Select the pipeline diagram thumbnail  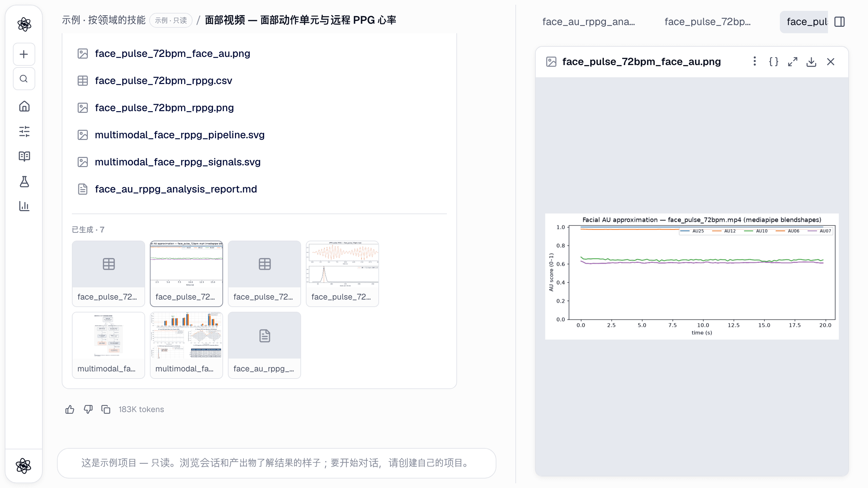pyautogui.click(x=108, y=345)
